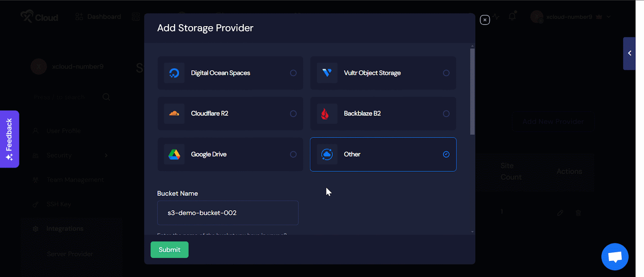Select the Digital Ocean Spaces radio button
Viewport: 644px width, 277px height.
tap(293, 73)
